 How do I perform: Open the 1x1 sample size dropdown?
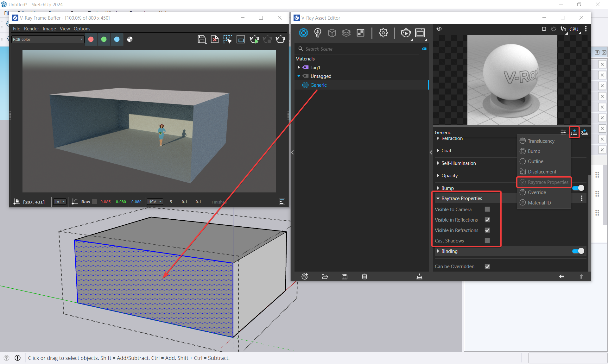pos(60,202)
